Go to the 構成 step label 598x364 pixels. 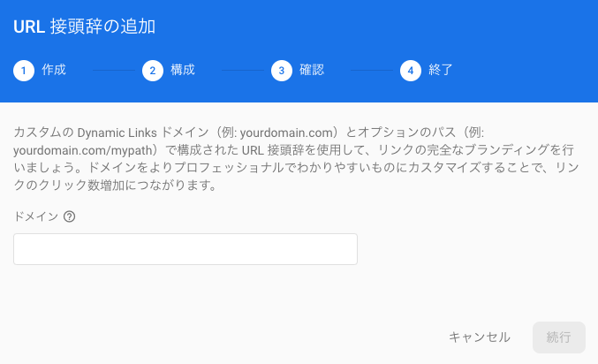point(183,70)
